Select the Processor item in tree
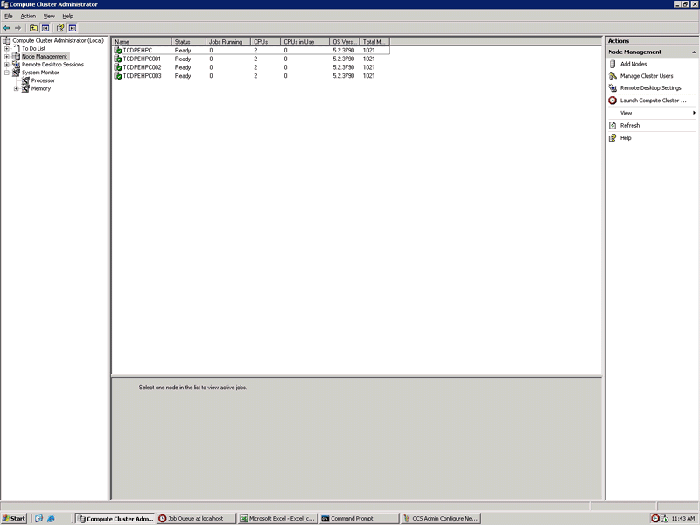This screenshot has width=700, height=525. [42, 80]
